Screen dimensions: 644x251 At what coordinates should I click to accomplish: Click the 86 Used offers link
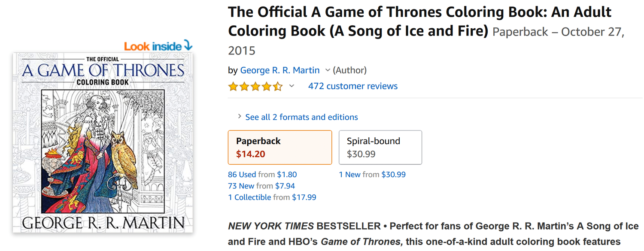point(242,175)
